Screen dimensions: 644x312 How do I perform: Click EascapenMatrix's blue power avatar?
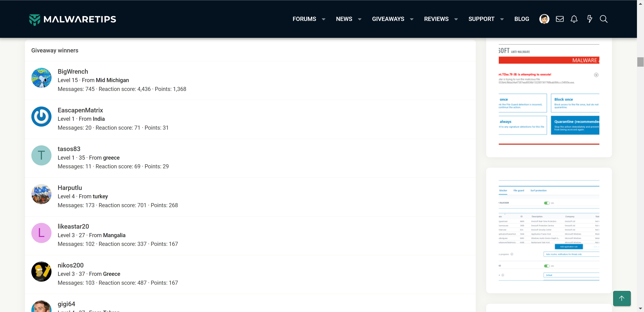(x=41, y=117)
